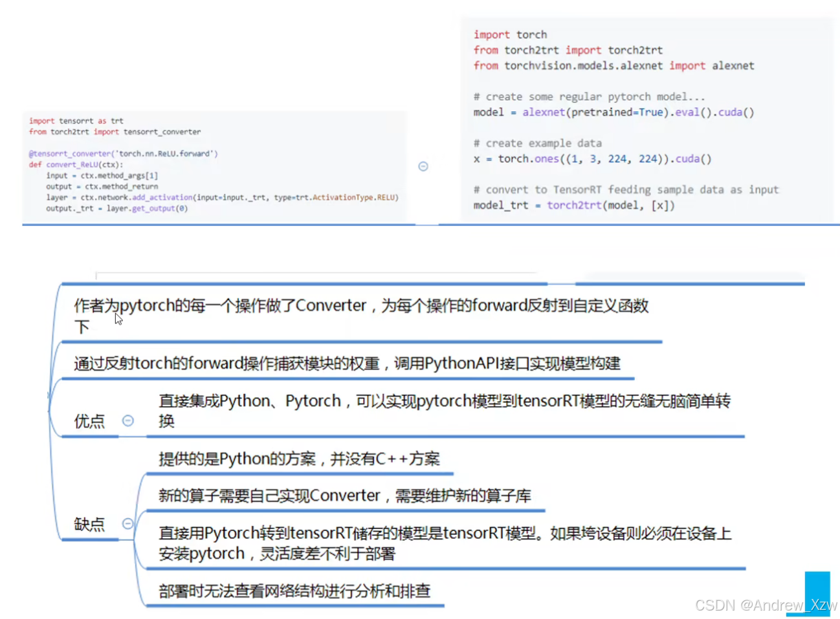This screenshot has width=840, height=619.
Task: Click 'output._trt = layer.get_output(0)' line
Action: pos(116,208)
